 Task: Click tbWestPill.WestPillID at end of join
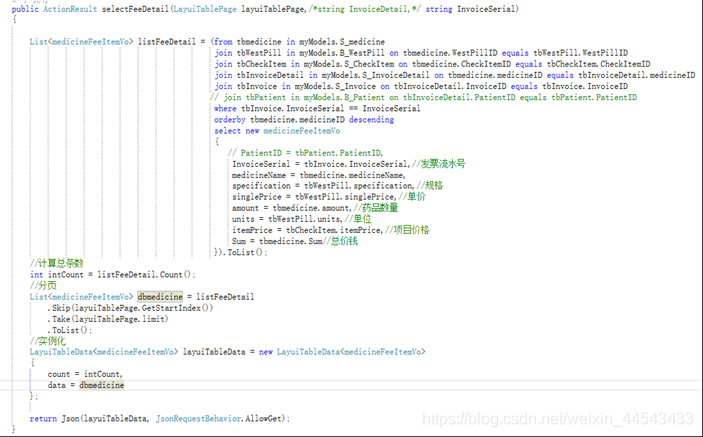[581, 53]
